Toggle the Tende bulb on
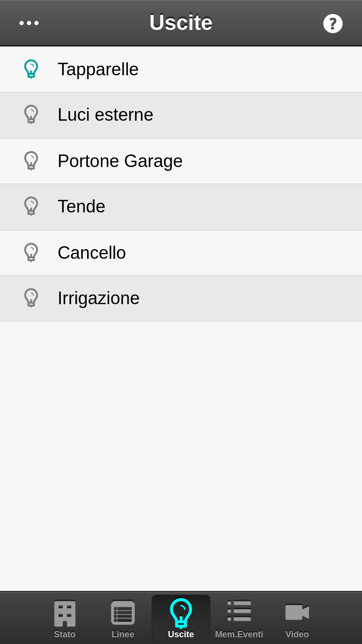The height and width of the screenshot is (644, 362). 31,206
